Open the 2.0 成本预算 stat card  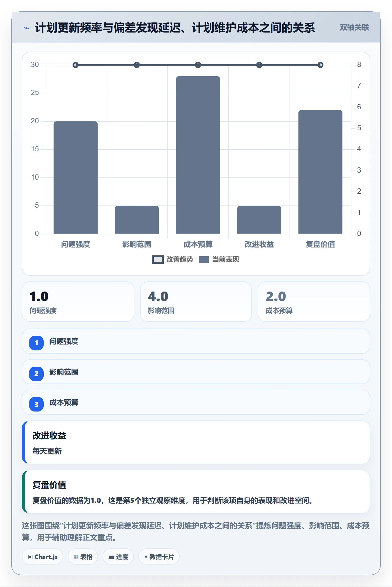(314, 302)
